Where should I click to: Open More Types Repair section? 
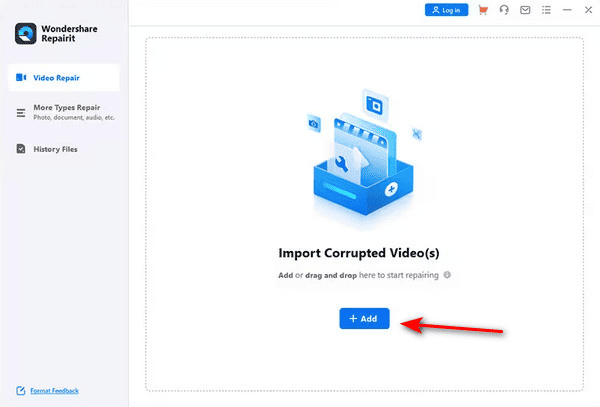(64, 112)
